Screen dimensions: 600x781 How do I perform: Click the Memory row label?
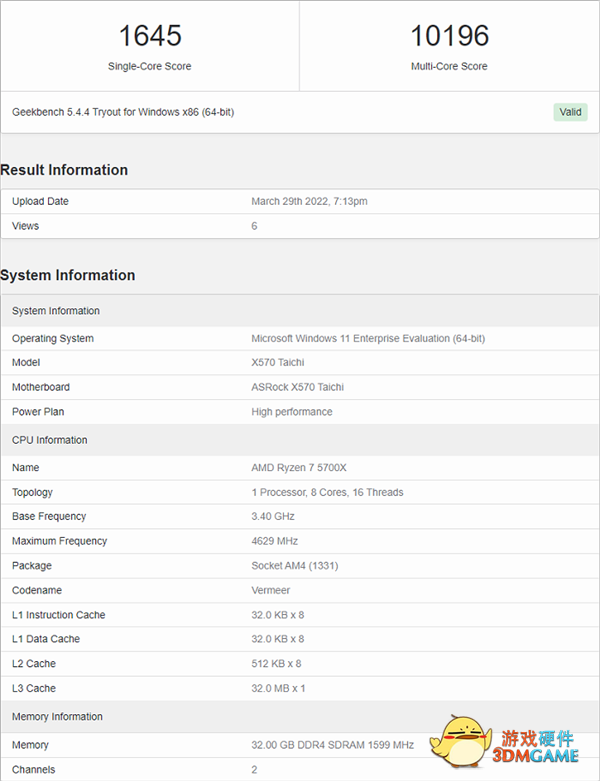tap(30, 745)
